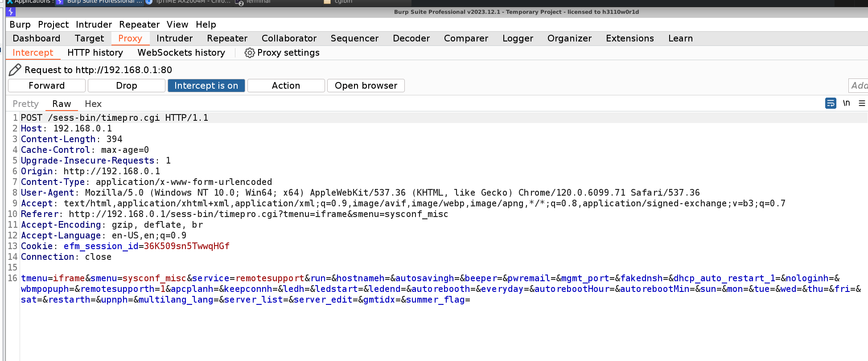Open the View menu
The width and height of the screenshot is (868, 361).
click(x=177, y=25)
